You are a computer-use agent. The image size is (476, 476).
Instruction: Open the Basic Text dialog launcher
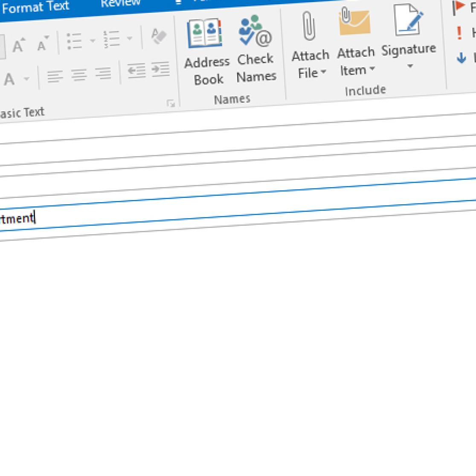(x=171, y=104)
